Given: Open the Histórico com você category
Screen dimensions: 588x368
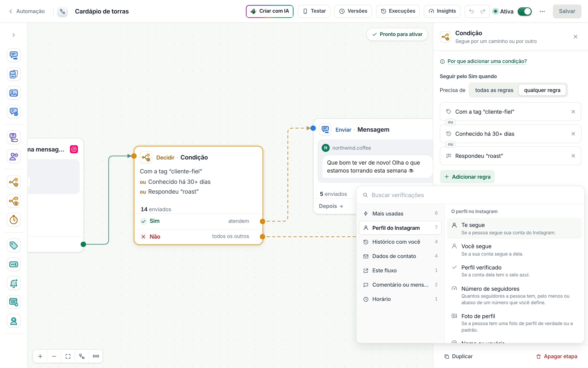Looking at the screenshot, I should 400,242.
